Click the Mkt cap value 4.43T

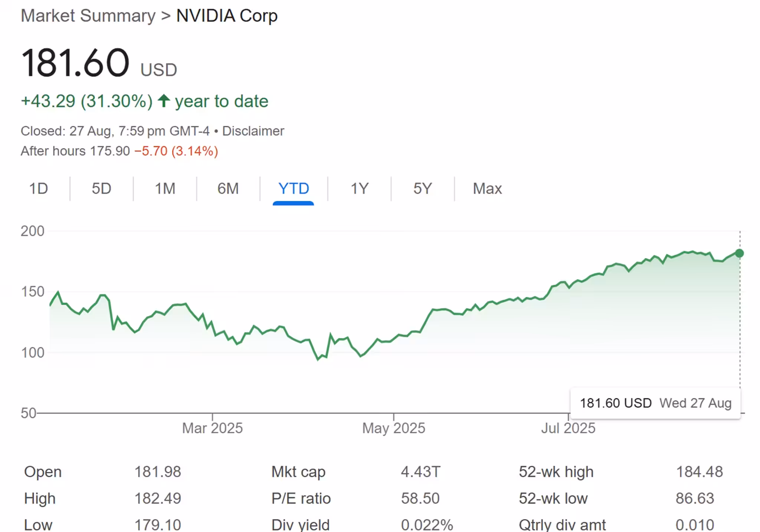click(420, 472)
